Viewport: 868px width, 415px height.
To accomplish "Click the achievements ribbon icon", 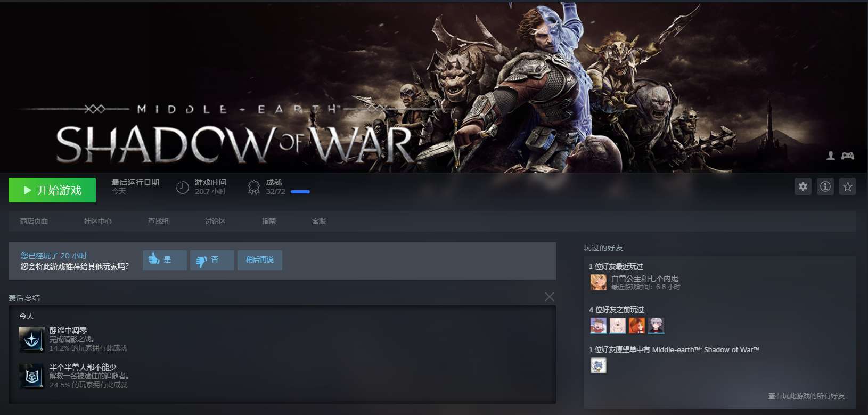I will pyautogui.click(x=254, y=187).
